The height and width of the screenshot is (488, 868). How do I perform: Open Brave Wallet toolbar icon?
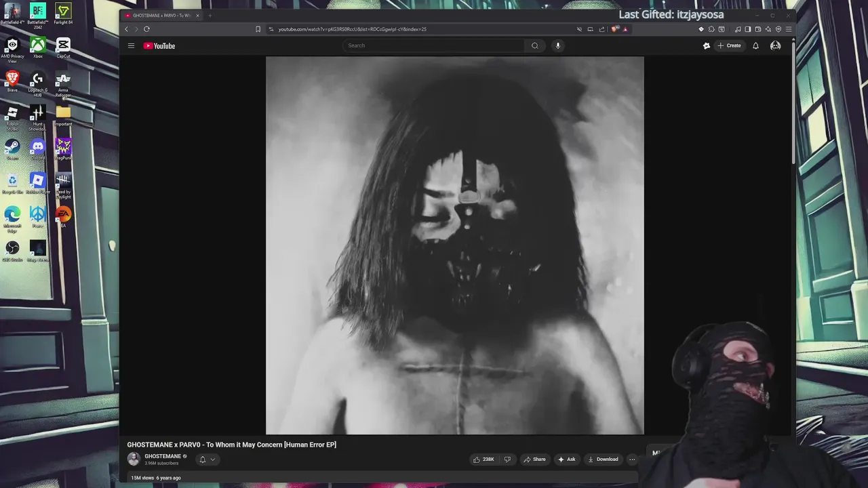click(758, 29)
